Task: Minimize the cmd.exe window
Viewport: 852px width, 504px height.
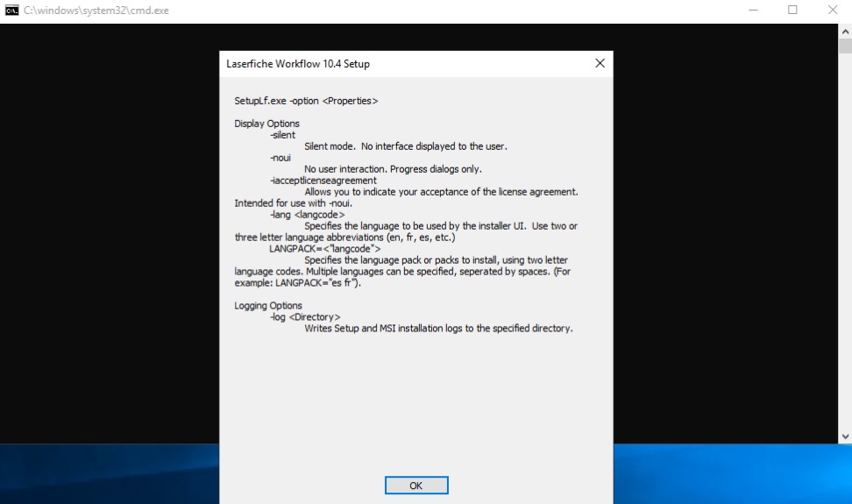Action: click(x=753, y=11)
